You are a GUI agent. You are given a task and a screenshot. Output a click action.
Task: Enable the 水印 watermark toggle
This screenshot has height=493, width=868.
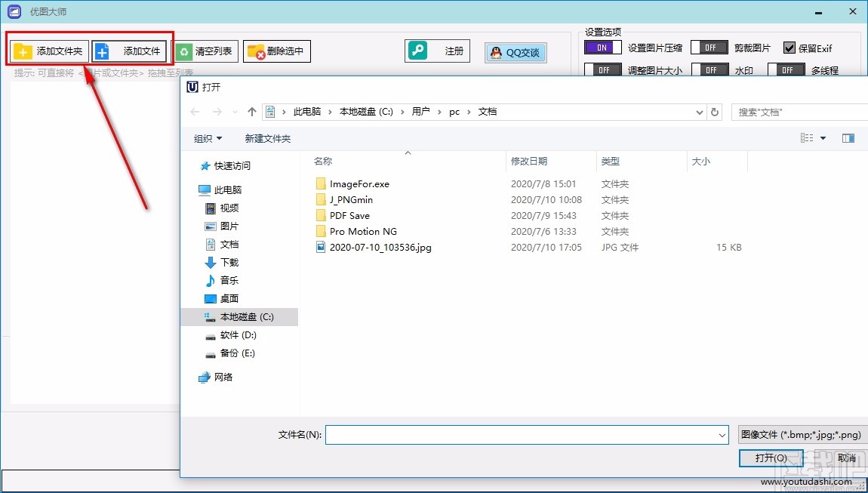[712, 69]
